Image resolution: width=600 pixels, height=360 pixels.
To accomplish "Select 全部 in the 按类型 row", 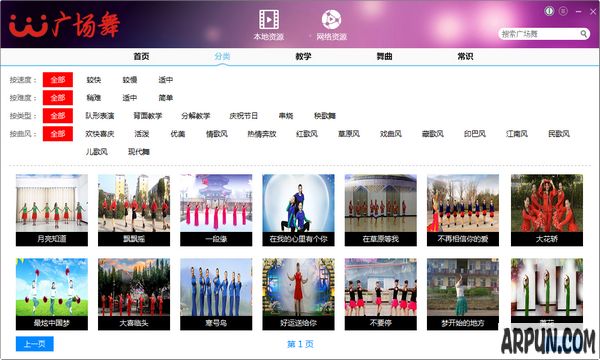I will pos(58,116).
